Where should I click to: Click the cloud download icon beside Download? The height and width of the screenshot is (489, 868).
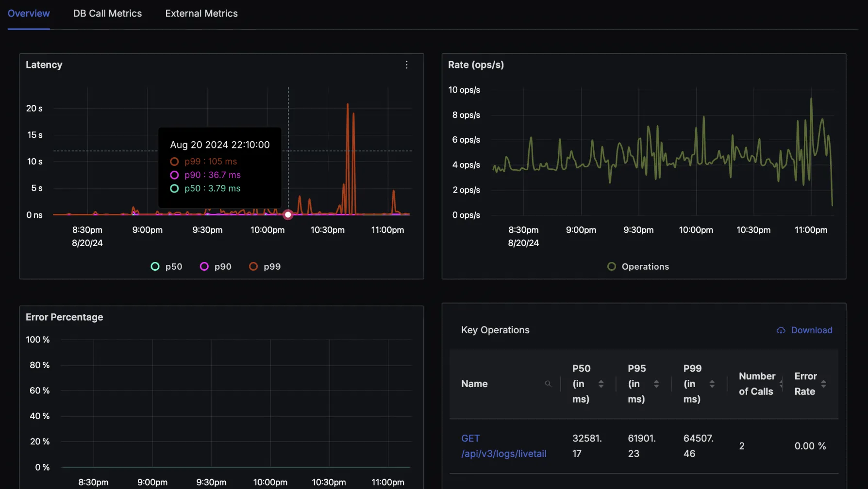tap(781, 330)
